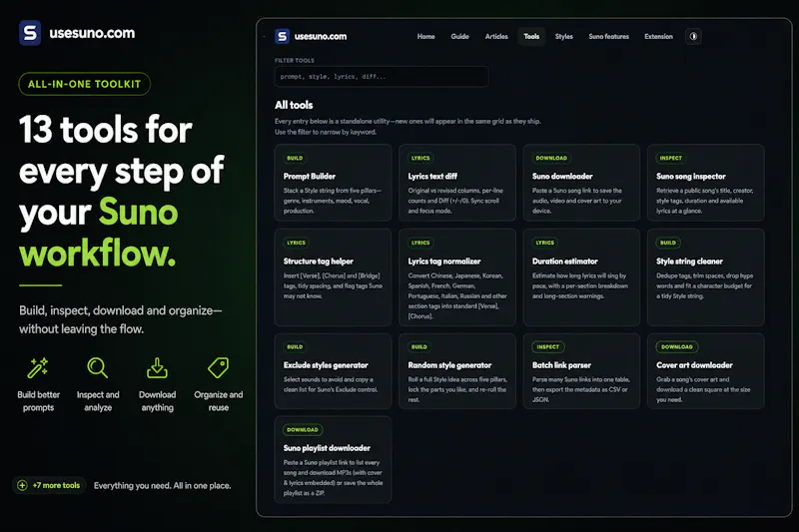Screen dimensions: 799x532
Task: Go to Articles in the navbar
Action: [496, 36]
